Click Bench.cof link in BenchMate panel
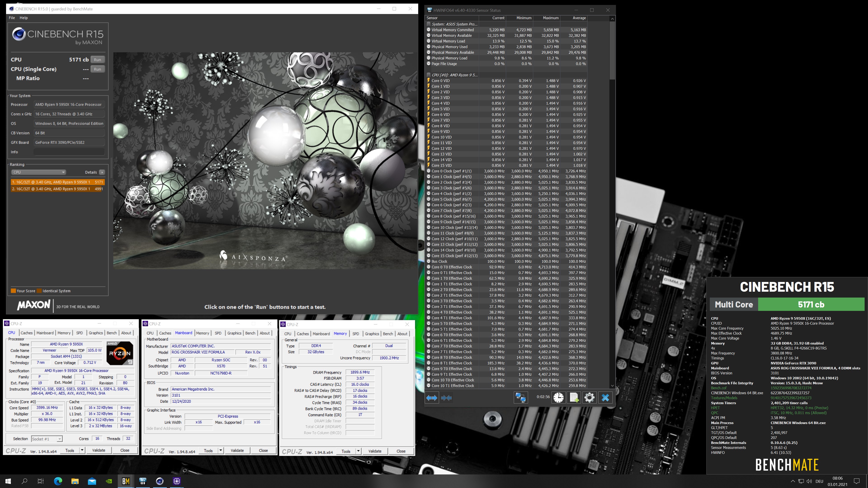This screenshot has width=868, height=488. coord(718,388)
